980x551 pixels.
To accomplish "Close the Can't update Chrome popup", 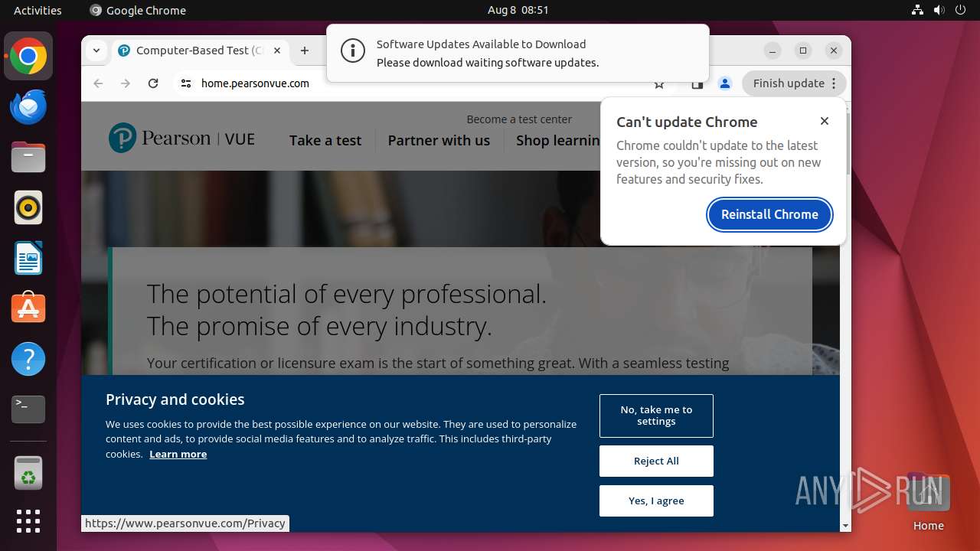I will click(825, 121).
